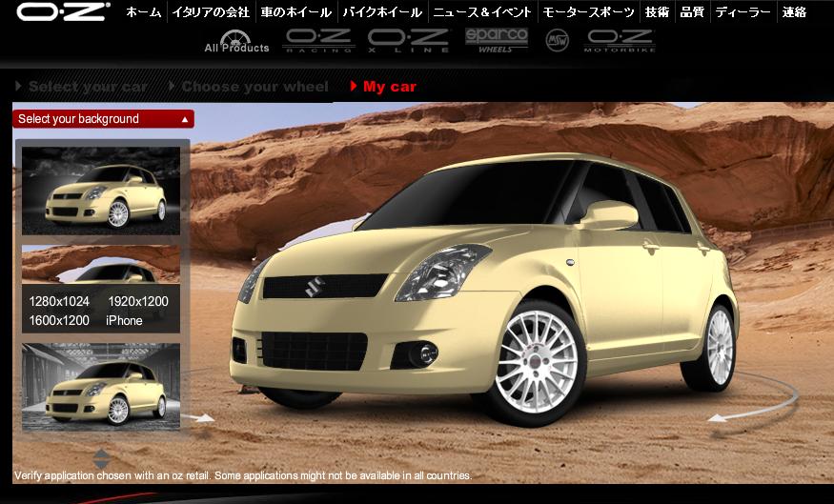Choose the dark studio background thumbnail
Image resolution: width=834 pixels, height=504 pixels.
tap(101, 191)
